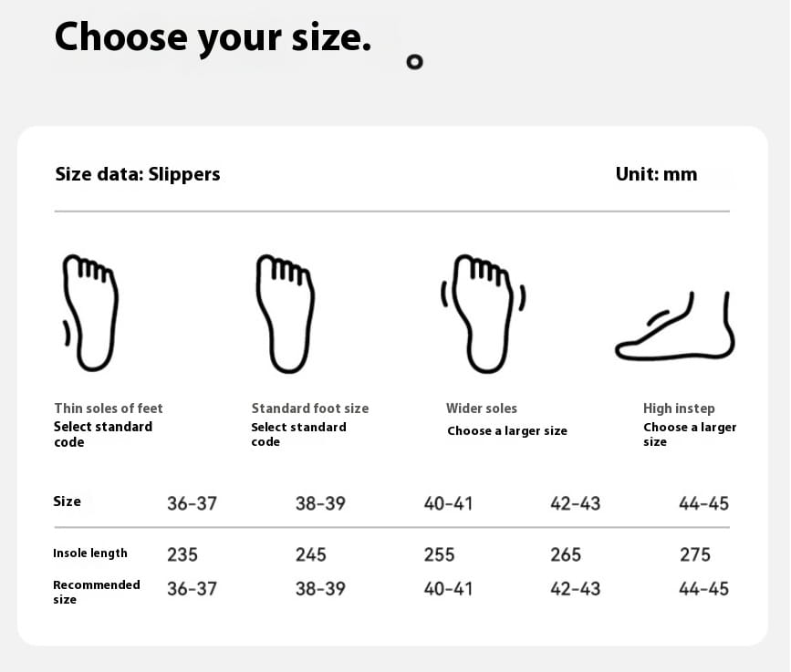Click the "Size data: Slippers" title
This screenshot has height=672, width=791.
coord(138,174)
